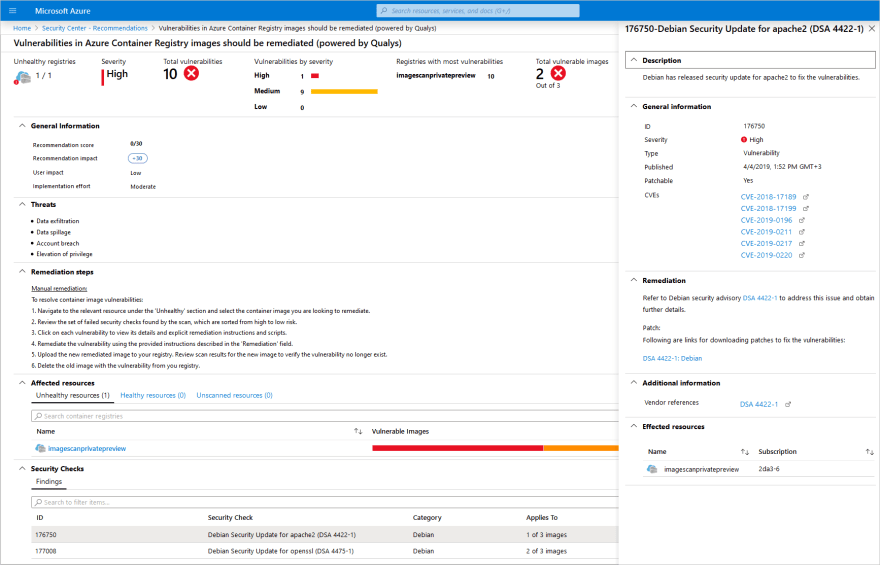Open the CVE-2018-17189 link
This screenshot has width=880, height=565.
[x=768, y=197]
